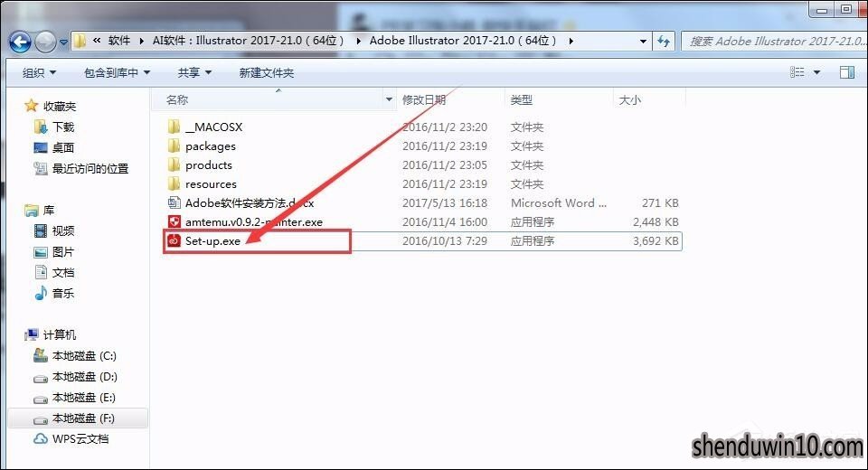This screenshot has height=470, width=868.
Task: Select the __MACOSX folder icon
Action: point(174,127)
